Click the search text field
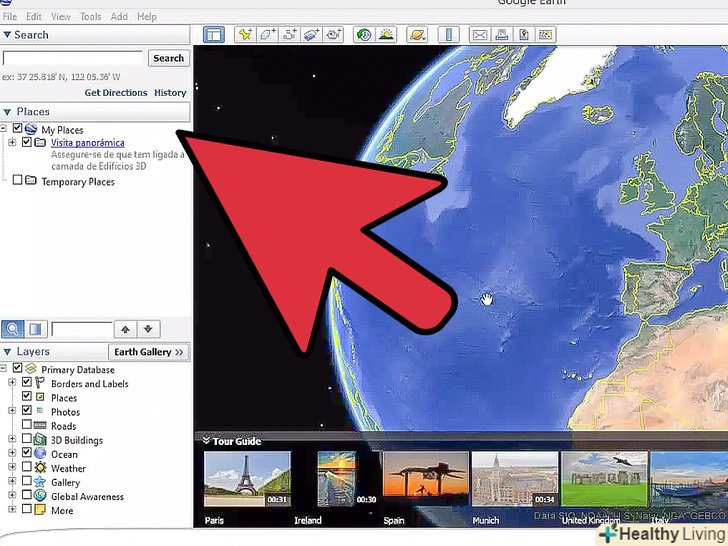The width and height of the screenshot is (728, 546). (x=73, y=58)
